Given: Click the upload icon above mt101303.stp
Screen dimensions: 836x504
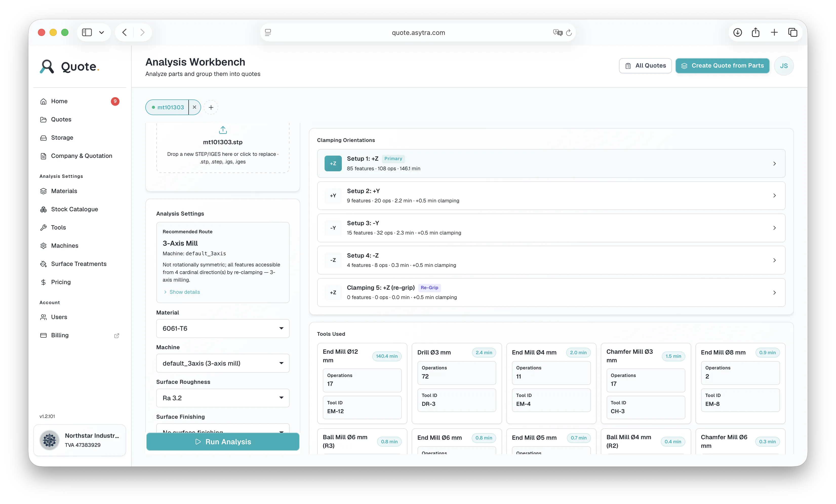Looking at the screenshot, I should point(223,130).
